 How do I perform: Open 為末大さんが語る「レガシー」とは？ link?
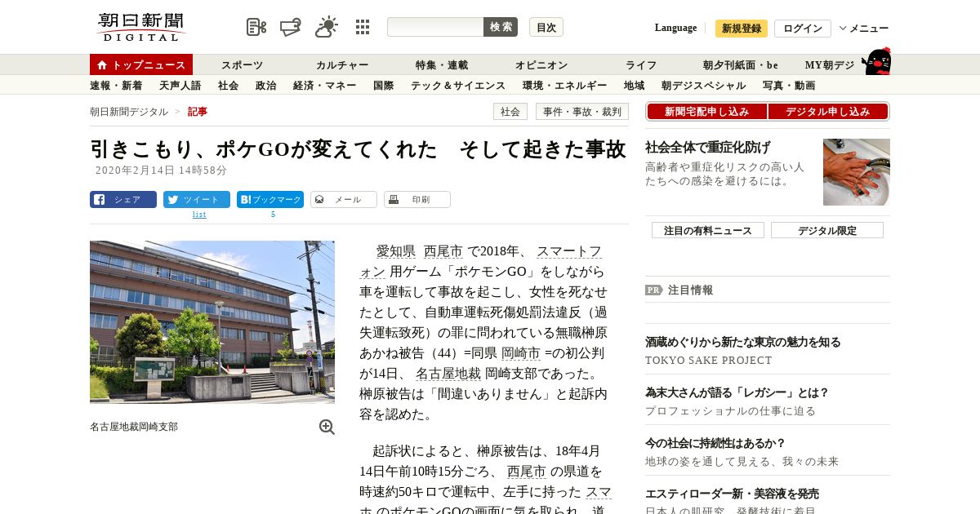[x=737, y=392]
